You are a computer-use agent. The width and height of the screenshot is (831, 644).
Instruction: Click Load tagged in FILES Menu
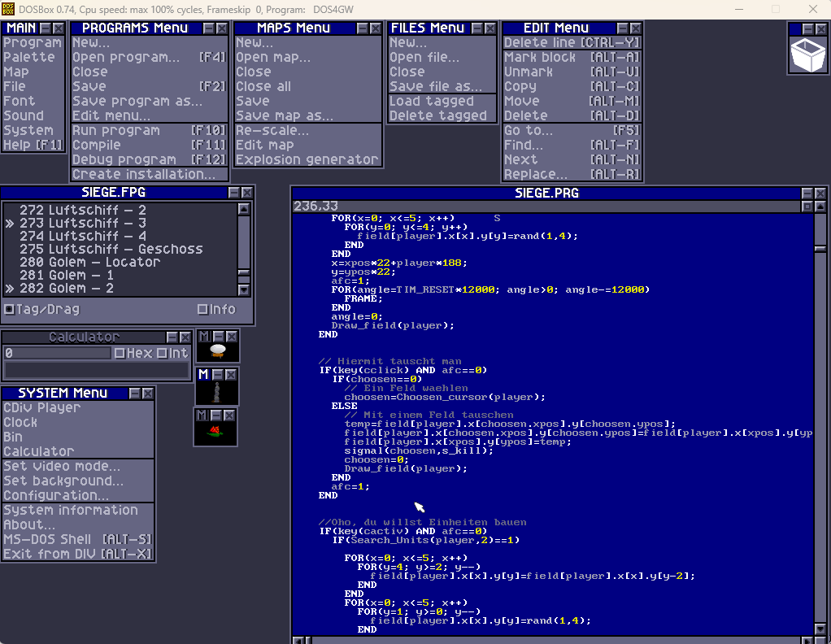click(x=442, y=102)
